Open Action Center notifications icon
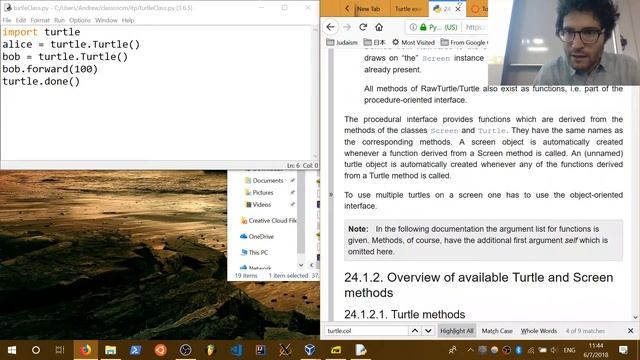640x360 pixels. pos(623,350)
